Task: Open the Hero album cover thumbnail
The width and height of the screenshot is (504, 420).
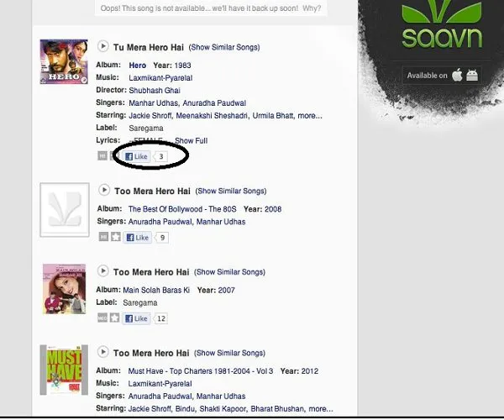Action: 64,61
